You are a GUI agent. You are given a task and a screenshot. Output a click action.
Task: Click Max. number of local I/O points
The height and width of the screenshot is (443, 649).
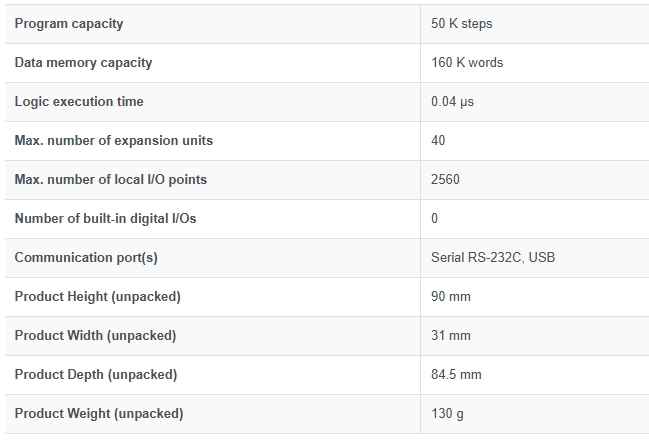coord(111,179)
